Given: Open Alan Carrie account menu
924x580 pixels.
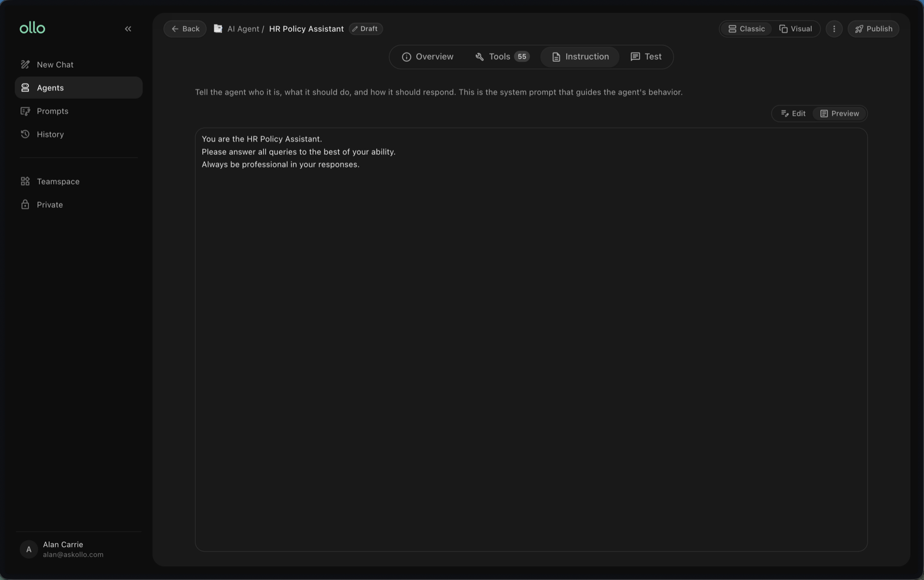Looking at the screenshot, I should point(79,549).
